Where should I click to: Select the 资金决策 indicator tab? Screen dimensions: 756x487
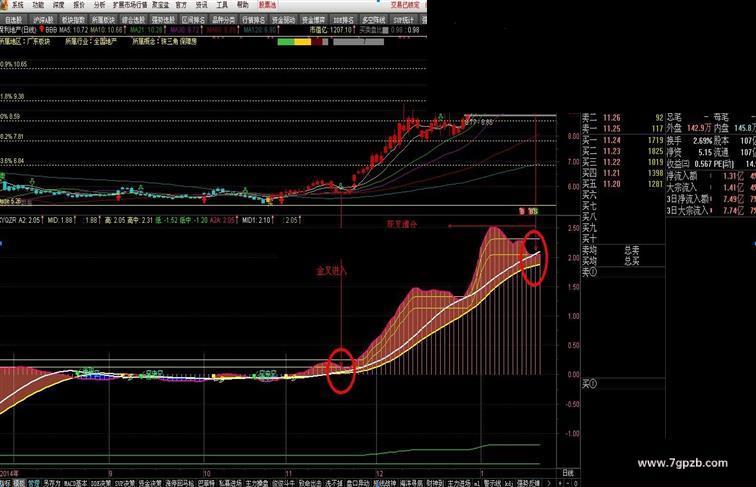point(150,483)
